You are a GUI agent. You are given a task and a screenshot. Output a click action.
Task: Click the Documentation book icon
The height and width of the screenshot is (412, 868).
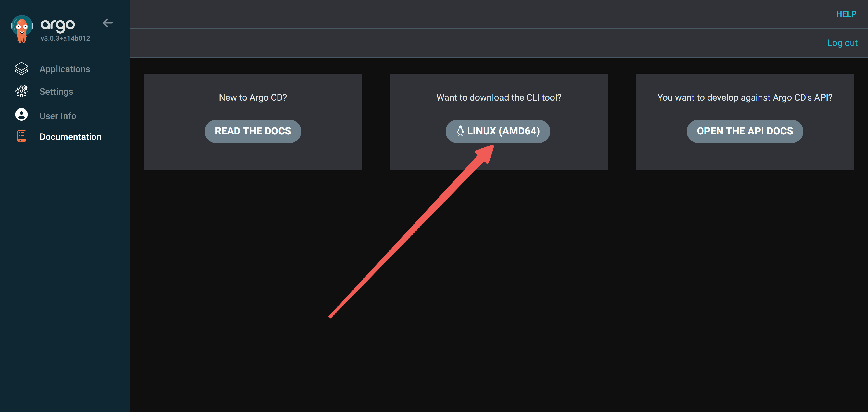pyautogui.click(x=21, y=137)
